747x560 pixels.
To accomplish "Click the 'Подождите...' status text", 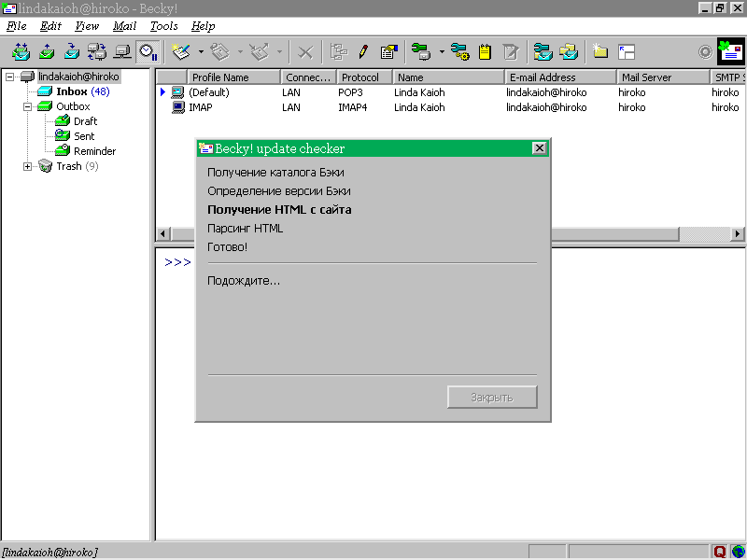I will 244,281.
